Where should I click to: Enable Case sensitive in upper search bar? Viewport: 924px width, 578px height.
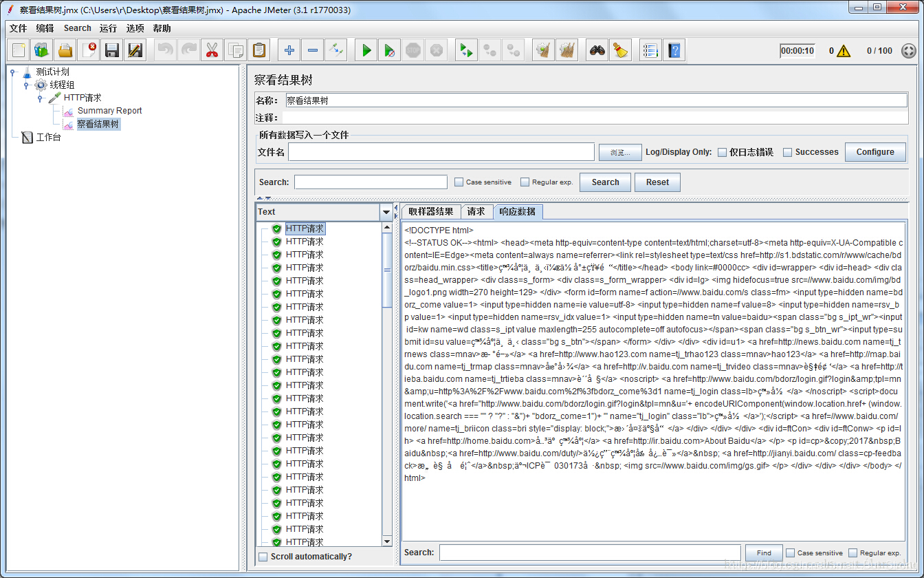459,182
